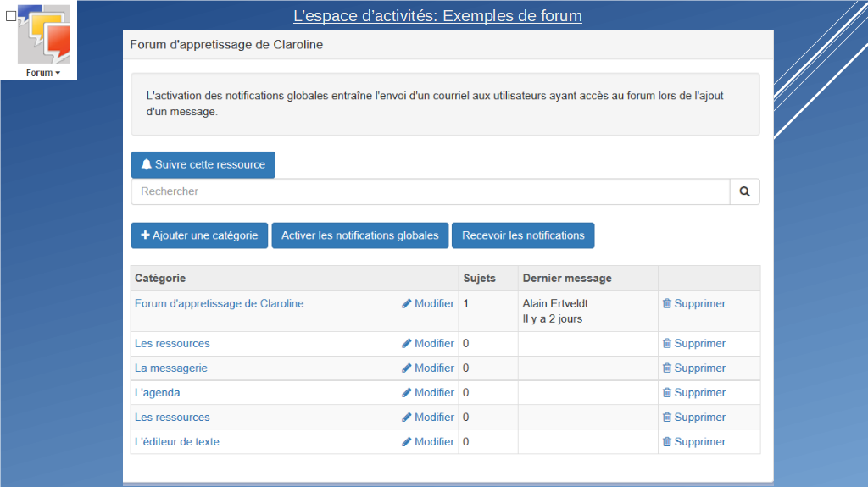This screenshot has width=868, height=487.
Task: Click Modifier in the 'La messagerie' row
Action: click(x=428, y=368)
